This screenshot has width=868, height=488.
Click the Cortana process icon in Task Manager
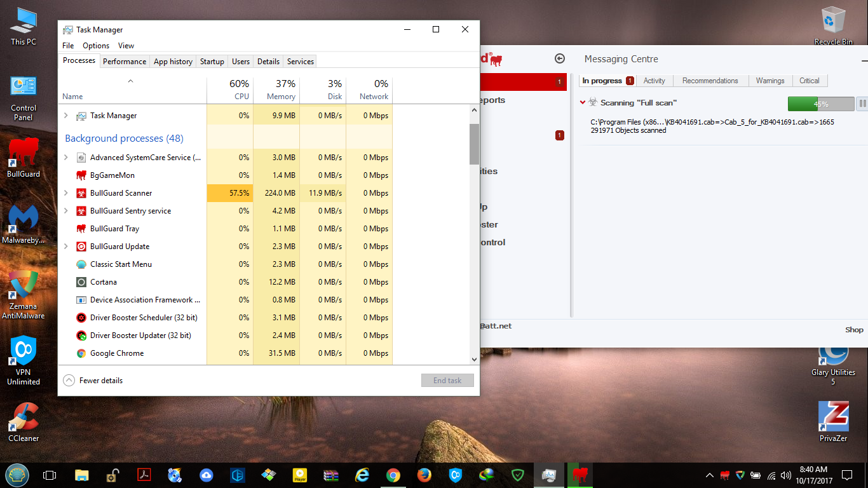pos(81,282)
